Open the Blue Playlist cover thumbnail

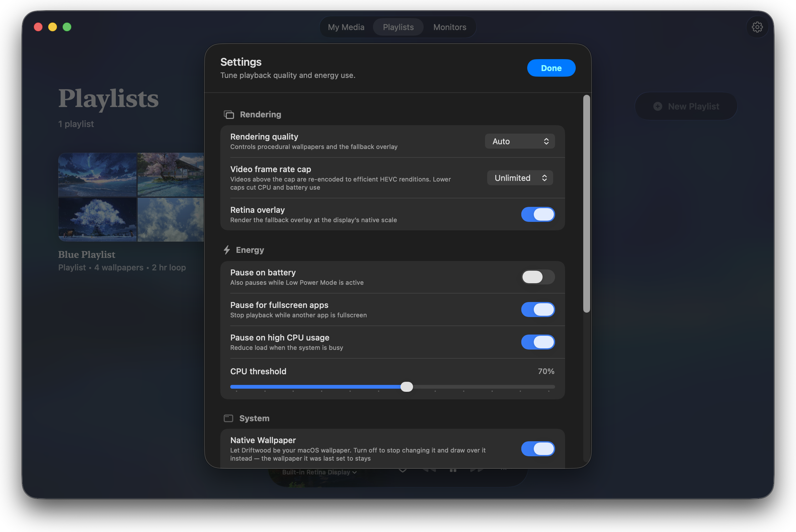click(131, 197)
